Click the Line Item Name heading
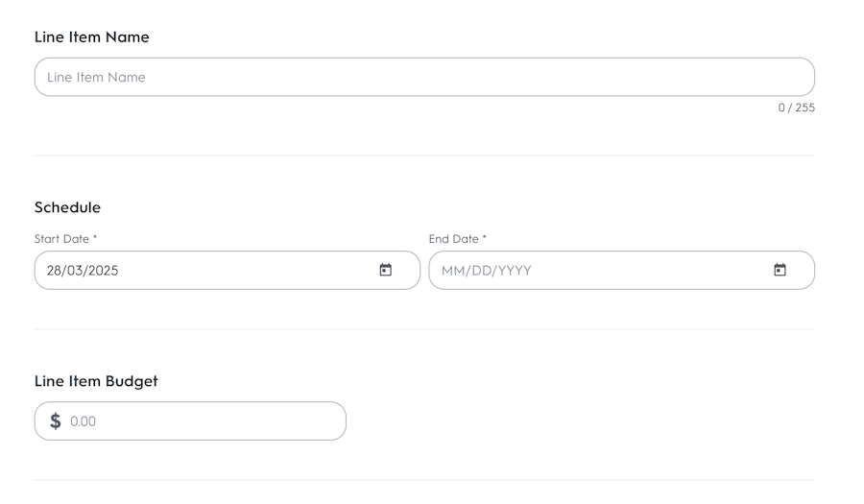Screen dimensions: 864x504 coord(92,37)
